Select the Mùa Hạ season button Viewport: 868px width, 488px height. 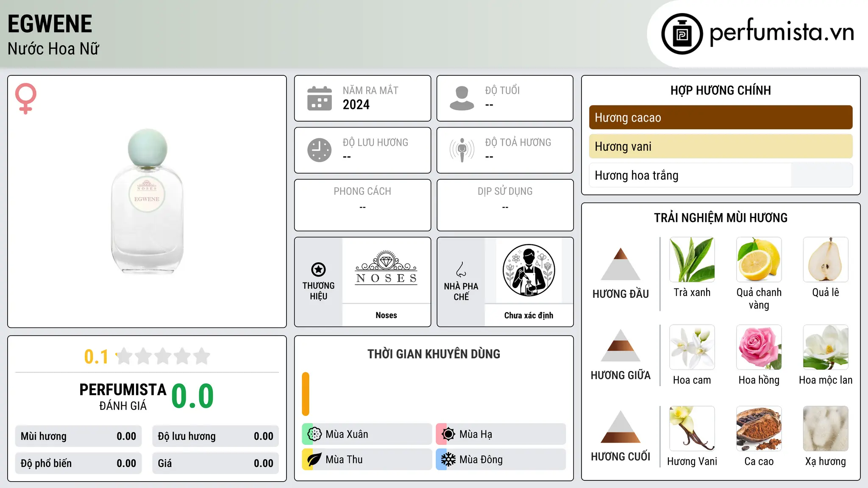[x=501, y=434]
